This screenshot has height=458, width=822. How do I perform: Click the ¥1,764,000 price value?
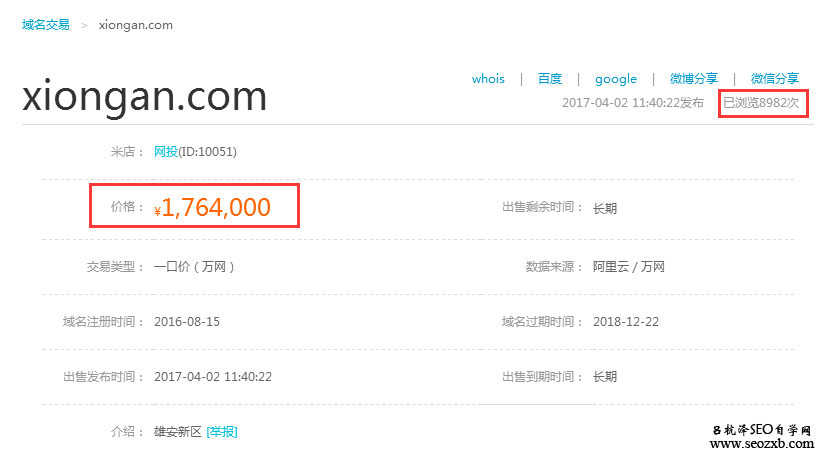(x=215, y=207)
